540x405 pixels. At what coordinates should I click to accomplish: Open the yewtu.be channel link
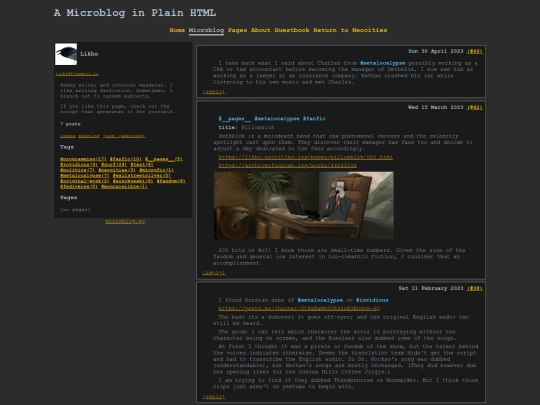click(x=299, y=309)
